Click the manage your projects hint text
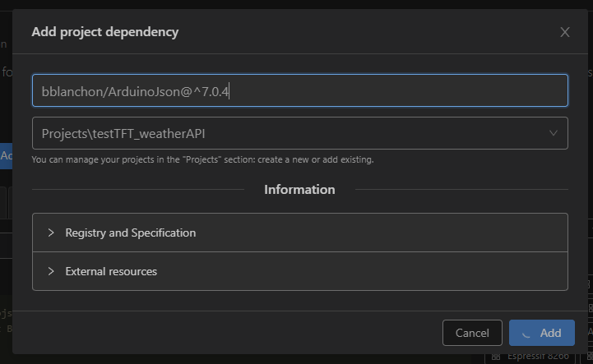The width and height of the screenshot is (593, 364). pyautogui.click(x=202, y=159)
